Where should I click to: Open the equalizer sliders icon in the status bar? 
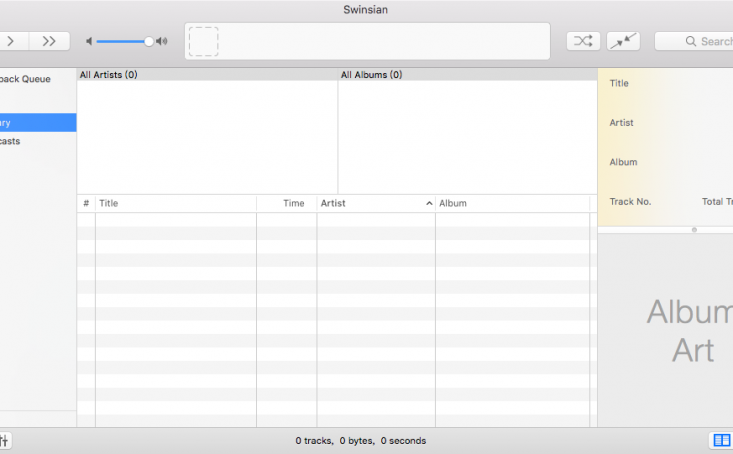point(4,440)
